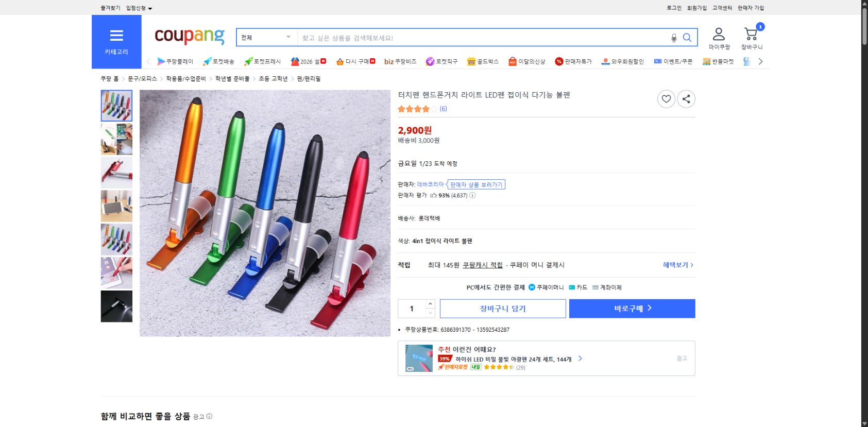Start voice search with the microphone icon
868x427 pixels.
point(673,37)
